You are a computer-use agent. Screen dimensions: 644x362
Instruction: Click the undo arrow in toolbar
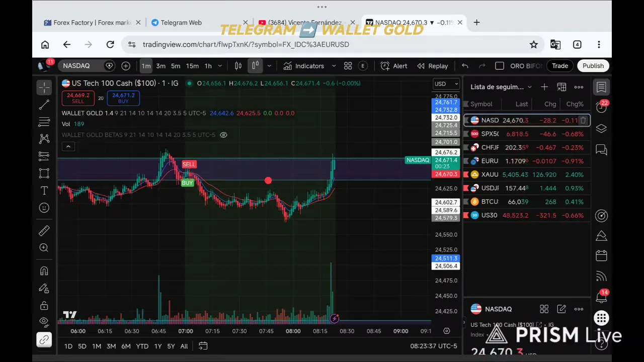pos(465,66)
